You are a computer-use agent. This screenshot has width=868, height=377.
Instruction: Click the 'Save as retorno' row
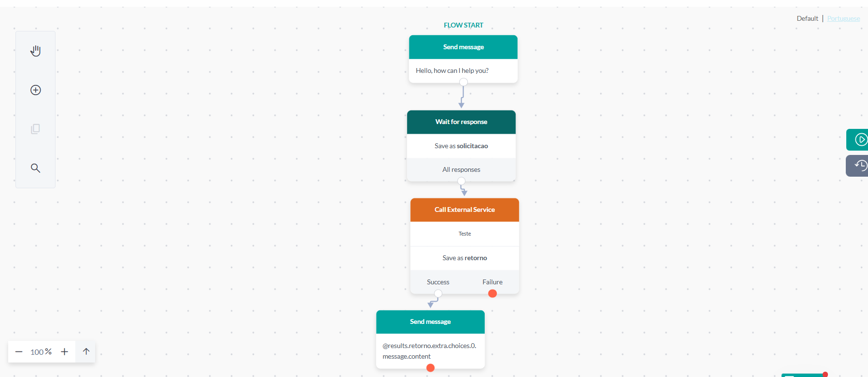464,258
